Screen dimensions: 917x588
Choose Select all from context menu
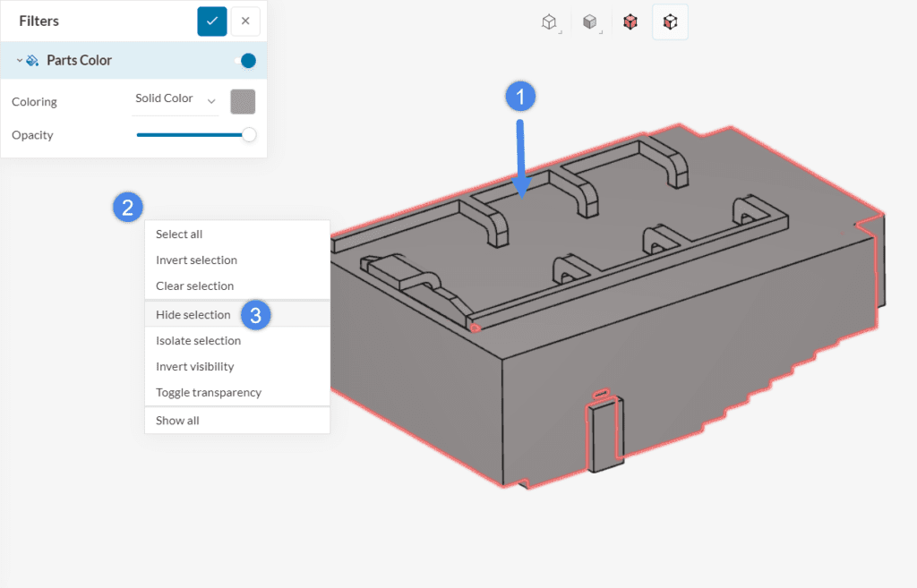point(179,234)
